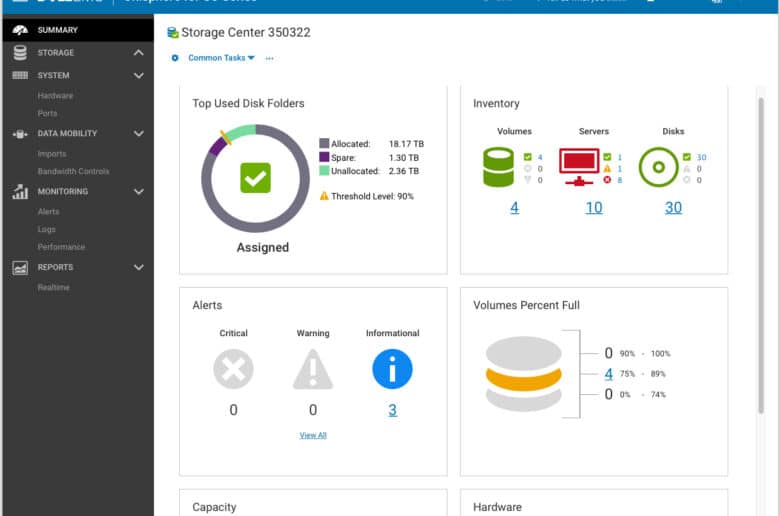Click the Storage Center 350322 title icon
This screenshot has height=516, width=780.
tap(173, 33)
